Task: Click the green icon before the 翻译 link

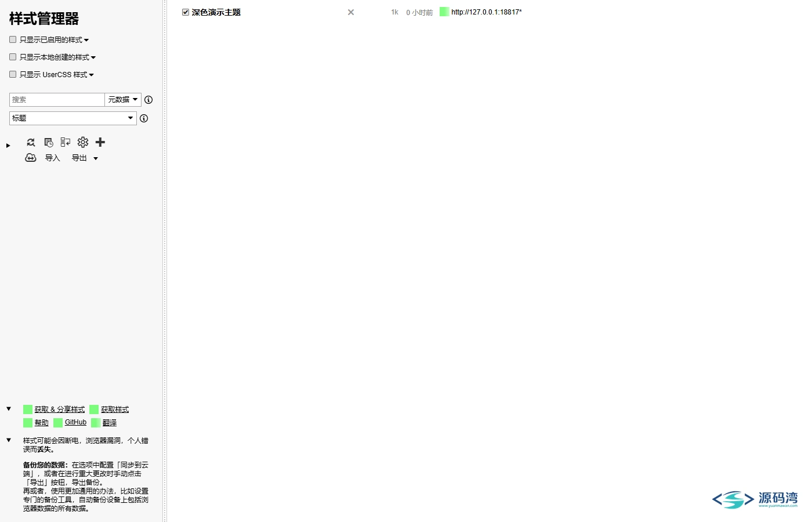Action: tap(96, 423)
